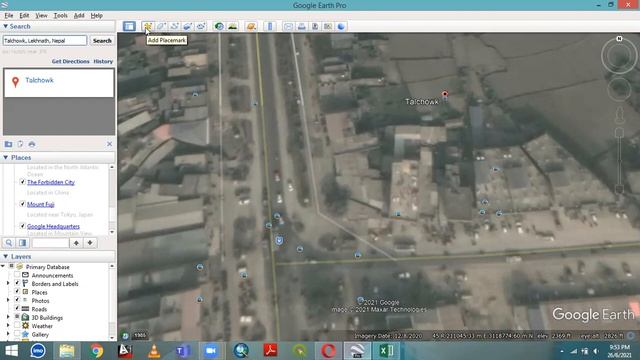
Task: Toggle the sunlight across landscape icon
Action: (232, 26)
